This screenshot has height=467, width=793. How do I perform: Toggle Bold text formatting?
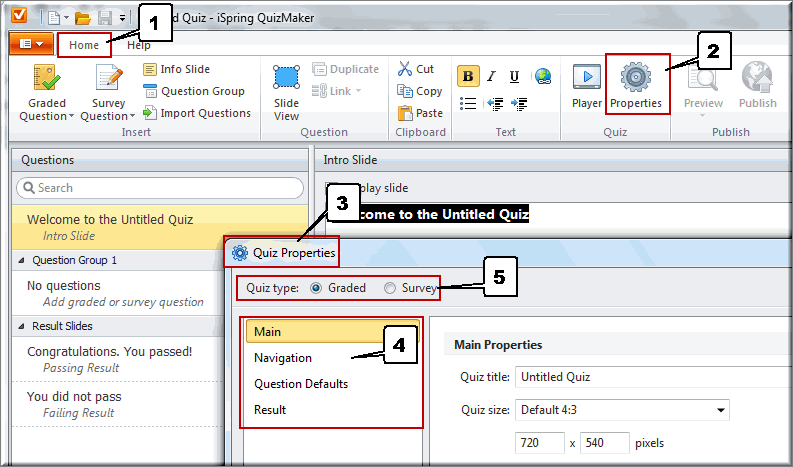pos(468,76)
